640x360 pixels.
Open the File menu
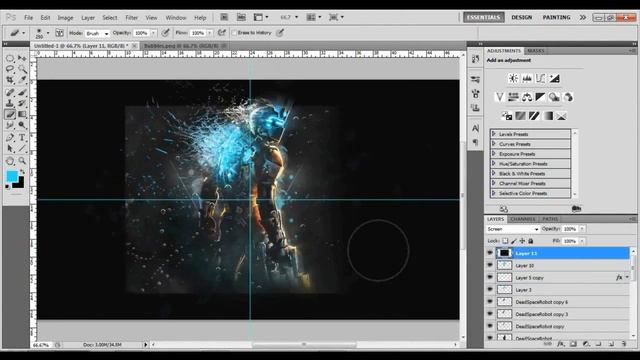tap(29, 18)
